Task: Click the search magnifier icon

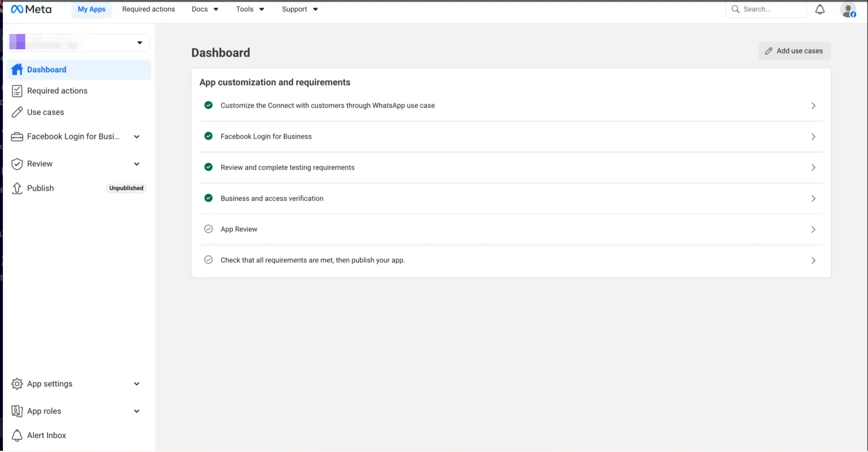Action: tap(735, 9)
